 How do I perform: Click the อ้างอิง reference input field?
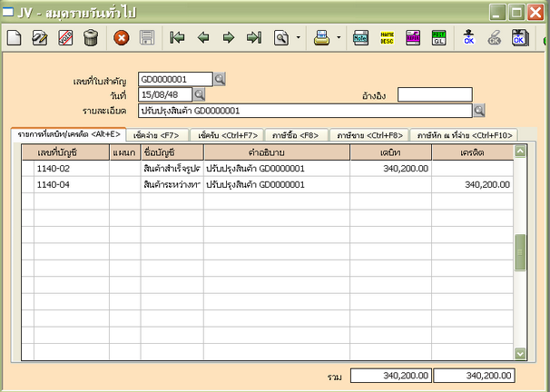pyautogui.click(x=435, y=94)
